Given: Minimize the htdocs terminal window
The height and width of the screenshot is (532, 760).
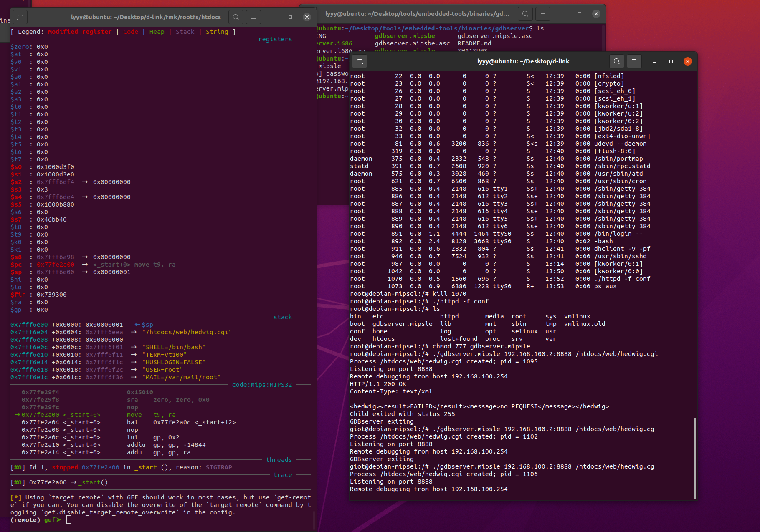Looking at the screenshot, I should click(274, 17).
